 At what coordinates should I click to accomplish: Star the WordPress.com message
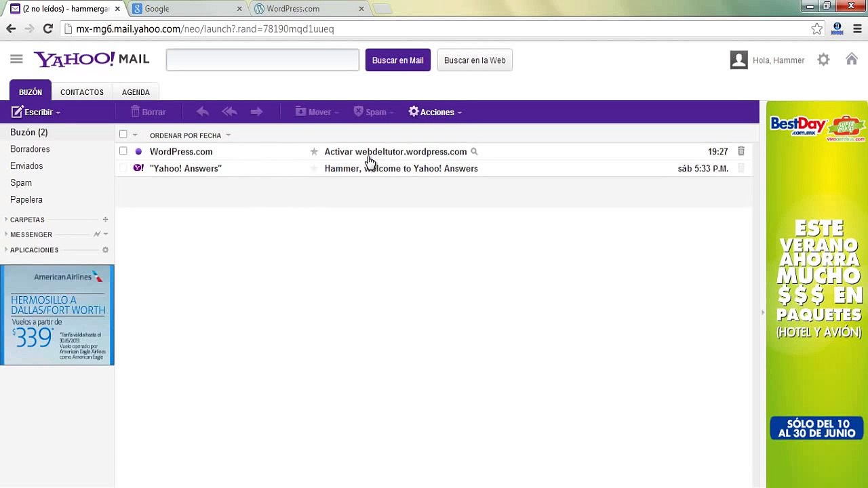(314, 152)
